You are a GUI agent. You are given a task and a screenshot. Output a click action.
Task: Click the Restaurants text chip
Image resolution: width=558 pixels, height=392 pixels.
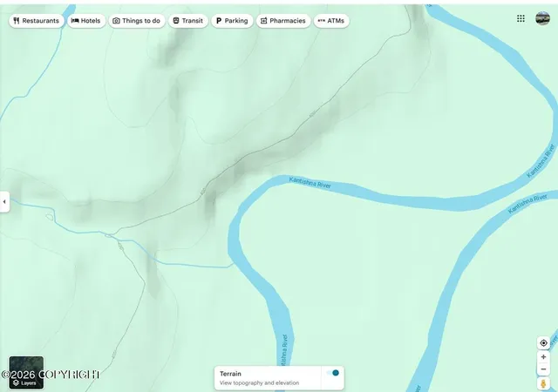40,21
